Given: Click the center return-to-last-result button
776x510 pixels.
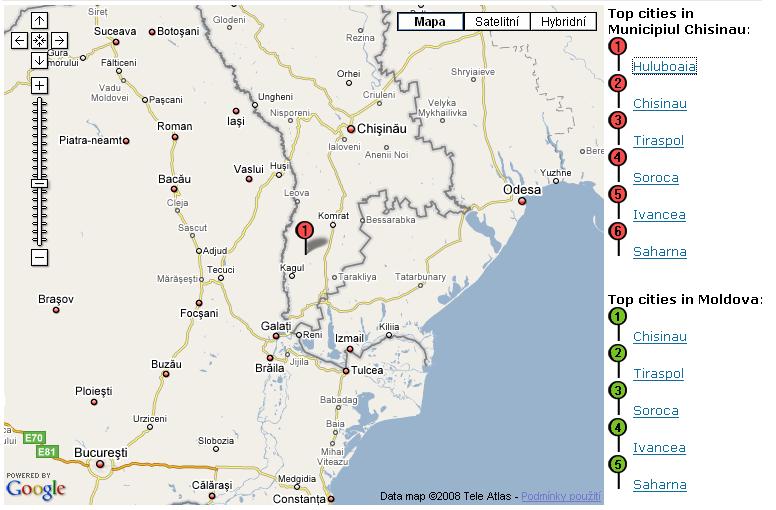Looking at the screenshot, I should (39, 40).
